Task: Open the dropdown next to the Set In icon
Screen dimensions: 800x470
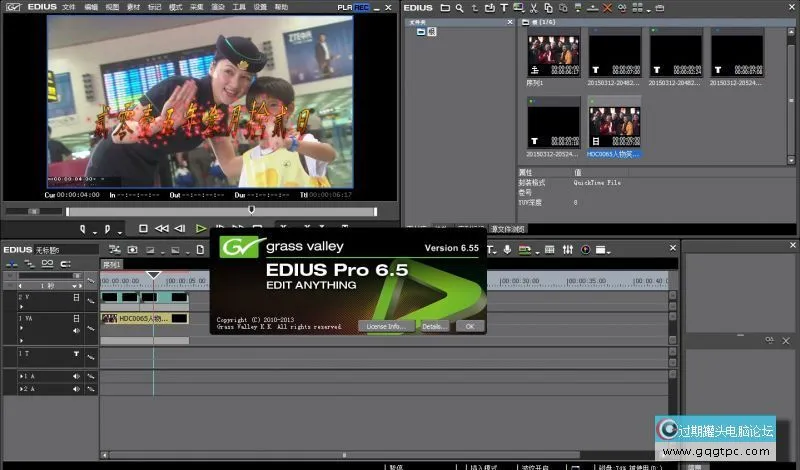Action: pyautogui.click(x=95, y=232)
